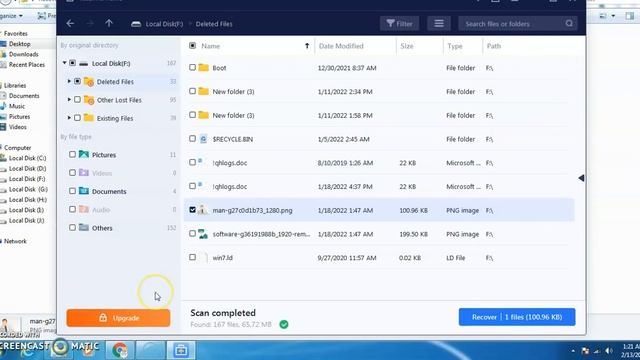Select the win7.ld file name
Screen dimensions: 640x360
tap(222, 258)
